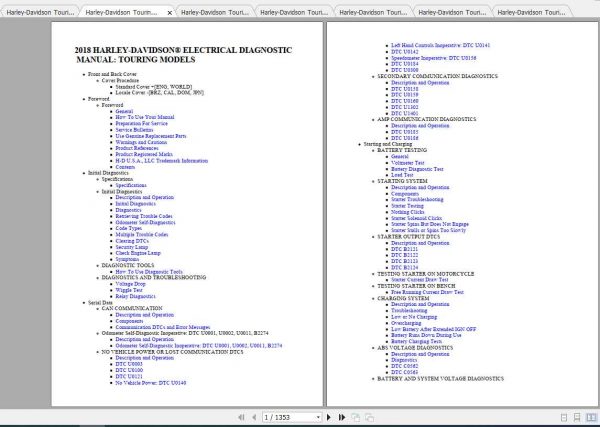
Task: Open 'Clearing DTCs' link
Action: 132,241
